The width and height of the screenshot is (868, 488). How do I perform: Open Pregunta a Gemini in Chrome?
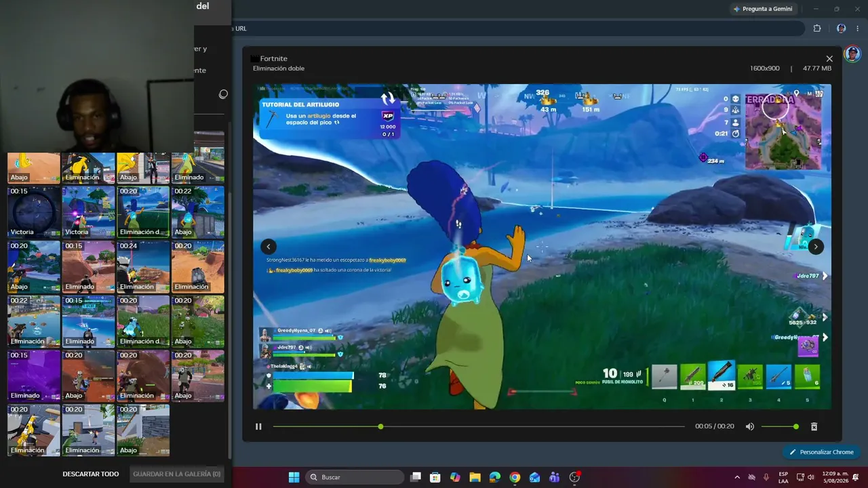click(763, 9)
